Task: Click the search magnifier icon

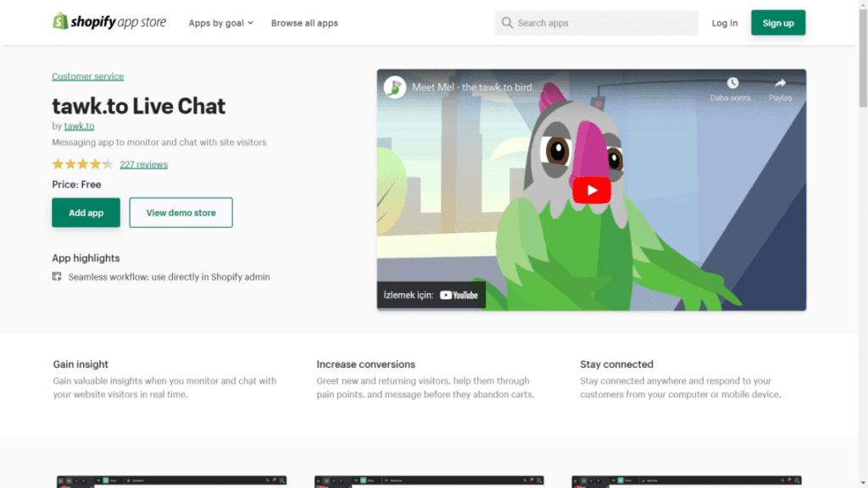Action: pyautogui.click(x=507, y=23)
